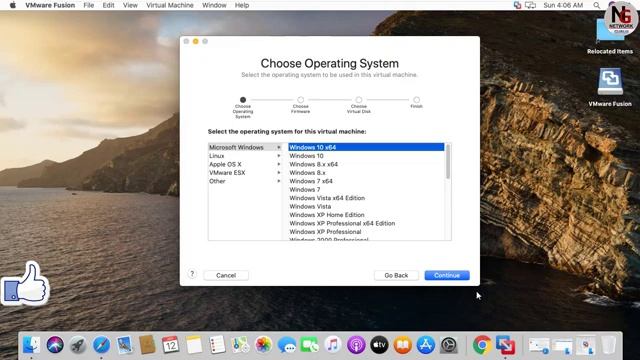Select VMware Fusion disk icon on desktop
Image resolution: width=640 pixels, height=360 pixels.
[x=610, y=81]
